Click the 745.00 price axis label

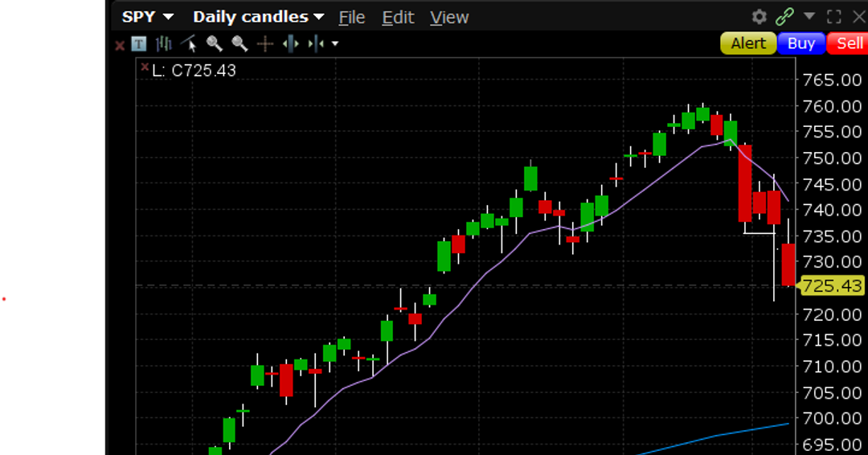tap(832, 184)
